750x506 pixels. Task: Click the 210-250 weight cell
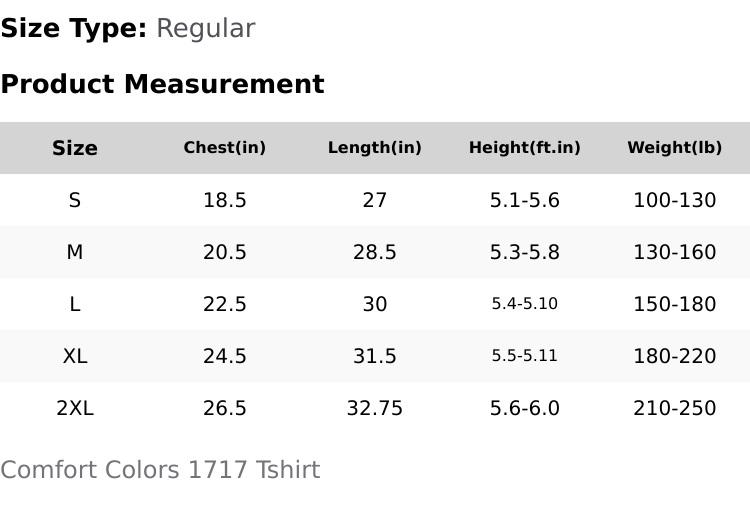tap(674, 408)
